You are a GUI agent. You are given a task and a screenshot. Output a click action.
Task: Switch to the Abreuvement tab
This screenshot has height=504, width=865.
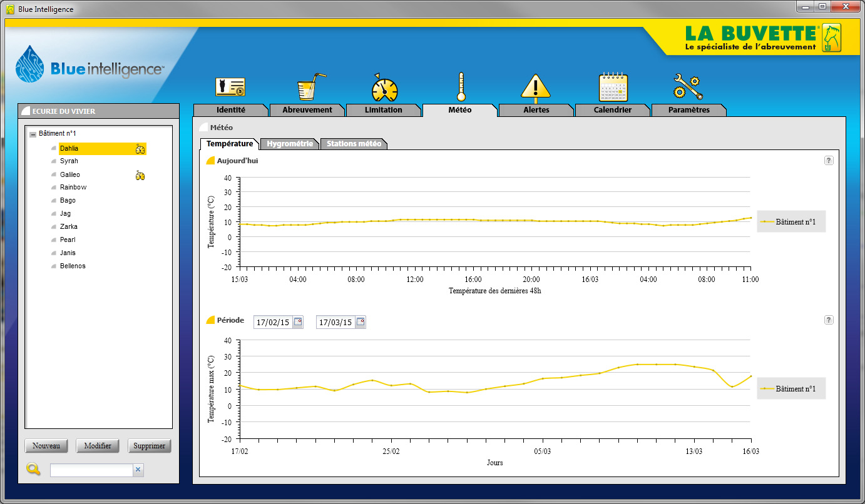(x=307, y=110)
